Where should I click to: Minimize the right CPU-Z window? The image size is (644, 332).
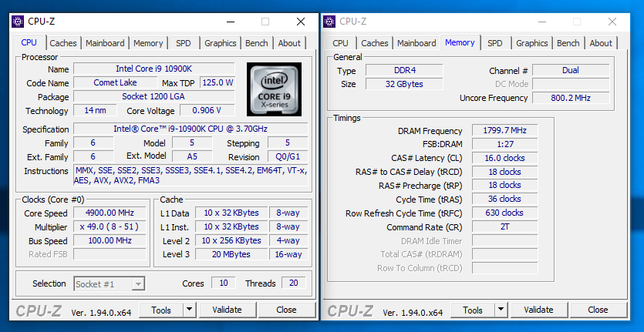point(542,22)
